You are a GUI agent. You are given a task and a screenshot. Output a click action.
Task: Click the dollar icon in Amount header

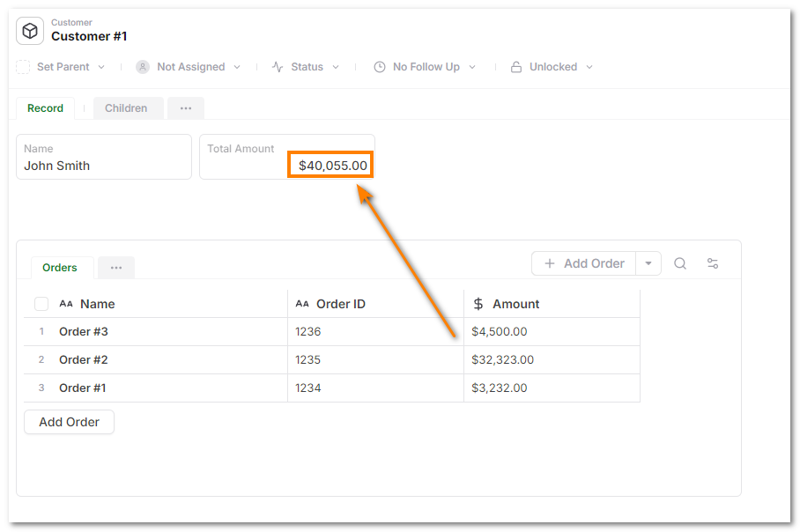point(478,304)
